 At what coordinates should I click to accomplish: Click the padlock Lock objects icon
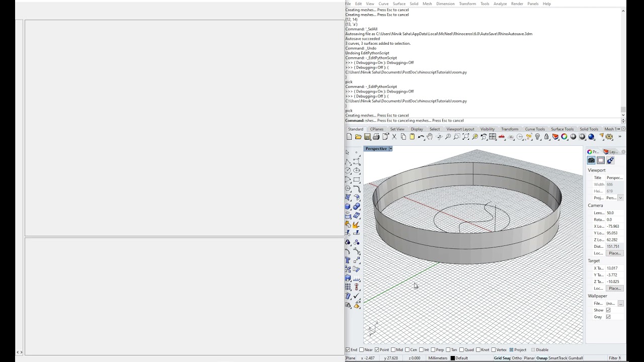[546, 137]
